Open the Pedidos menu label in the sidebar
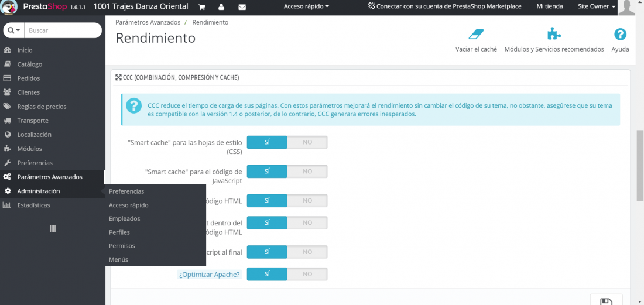 coord(28,78)
